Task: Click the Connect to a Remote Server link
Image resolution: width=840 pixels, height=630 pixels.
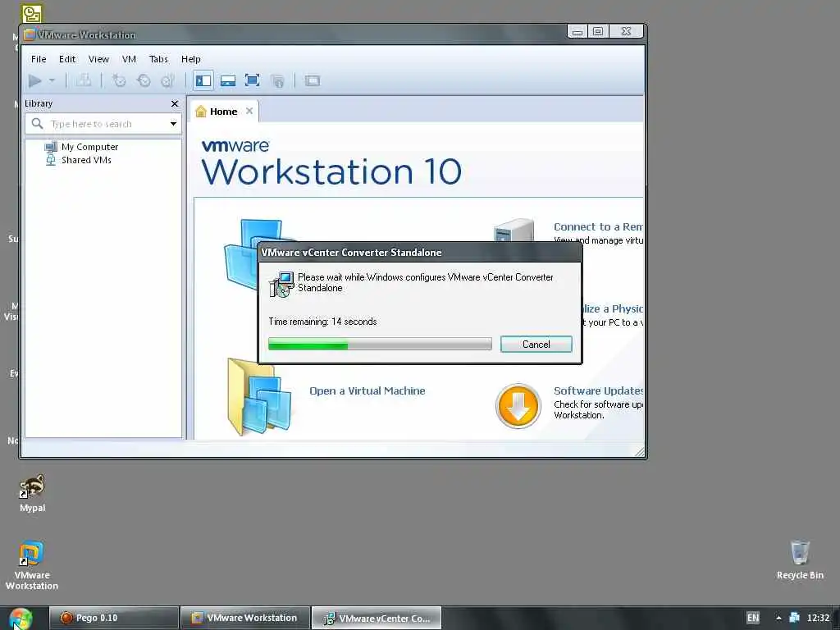Action: 598,226
